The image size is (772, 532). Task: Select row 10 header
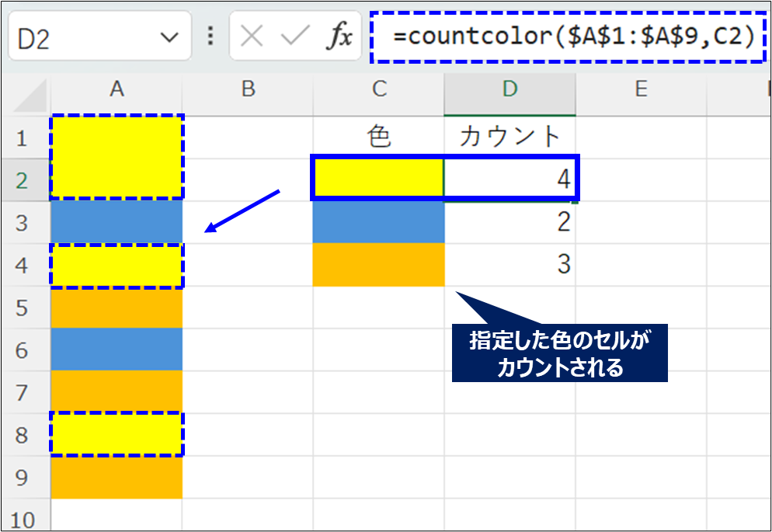click(x=21, y=519)
